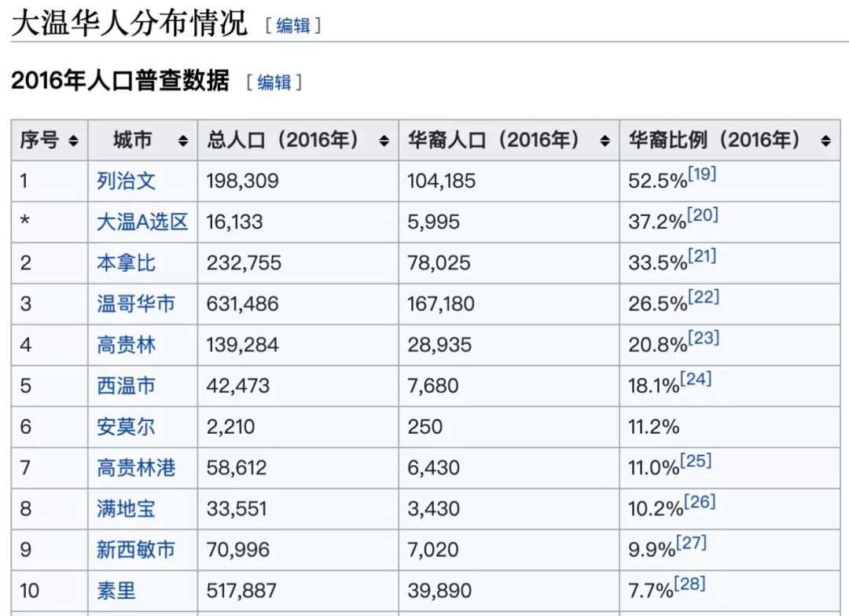
Task: Open the 西温市 city page
Action: [124, 385]
